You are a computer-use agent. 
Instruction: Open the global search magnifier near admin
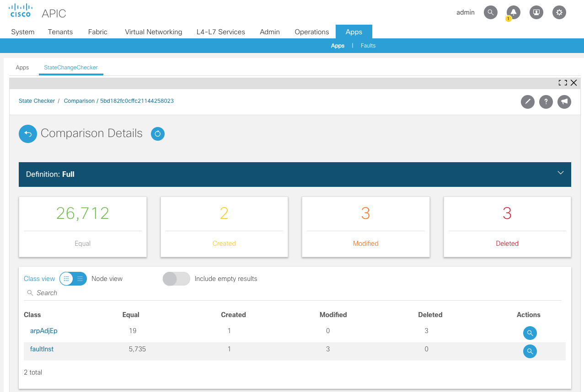(x=490, y=12)
